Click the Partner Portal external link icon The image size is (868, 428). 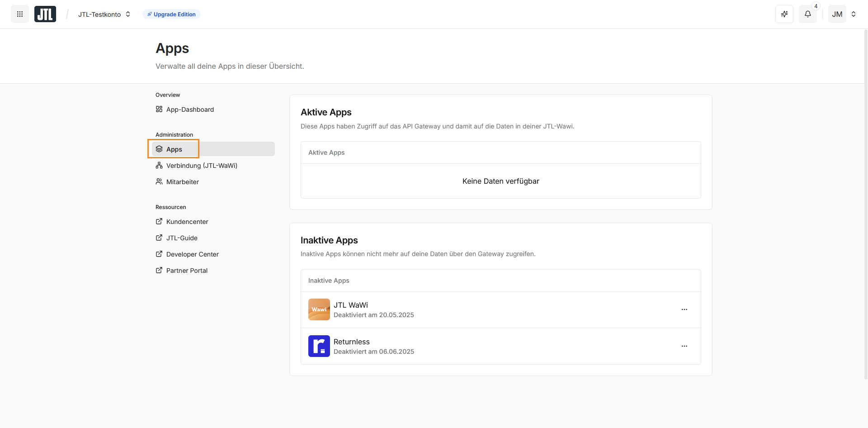(159, 270)
